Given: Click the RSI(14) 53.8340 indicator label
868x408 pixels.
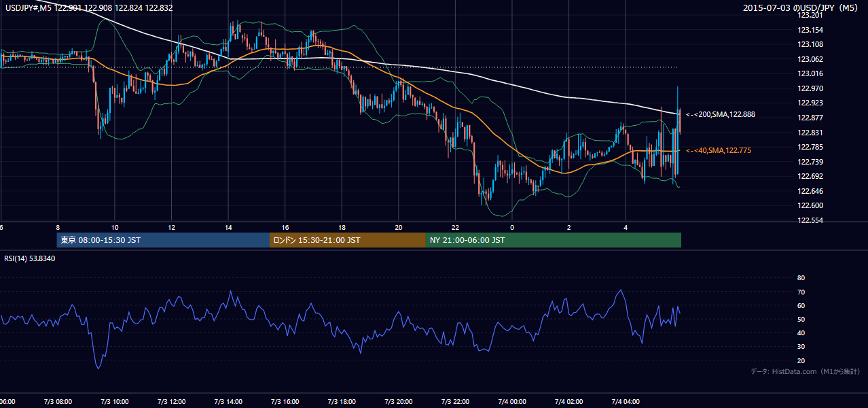Looking at the screenshot, I should pyautogui.click(x=29, y=258).
